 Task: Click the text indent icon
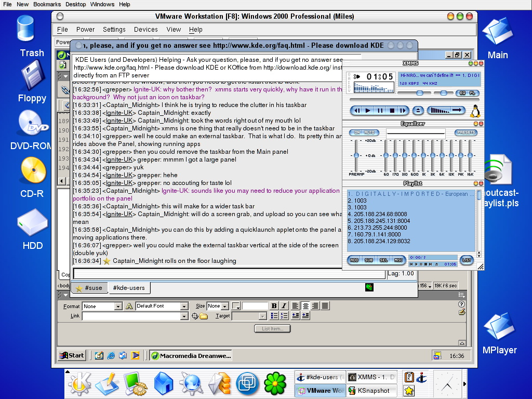(x=305, y=315)
